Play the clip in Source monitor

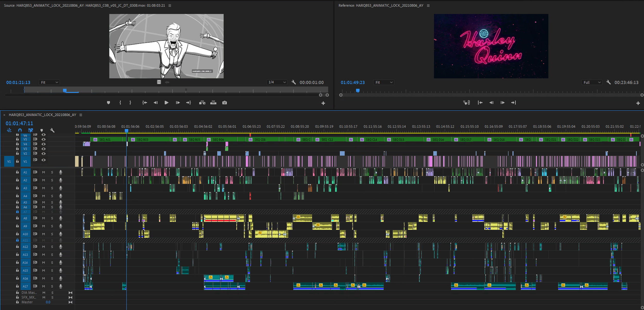click(166, 103)
